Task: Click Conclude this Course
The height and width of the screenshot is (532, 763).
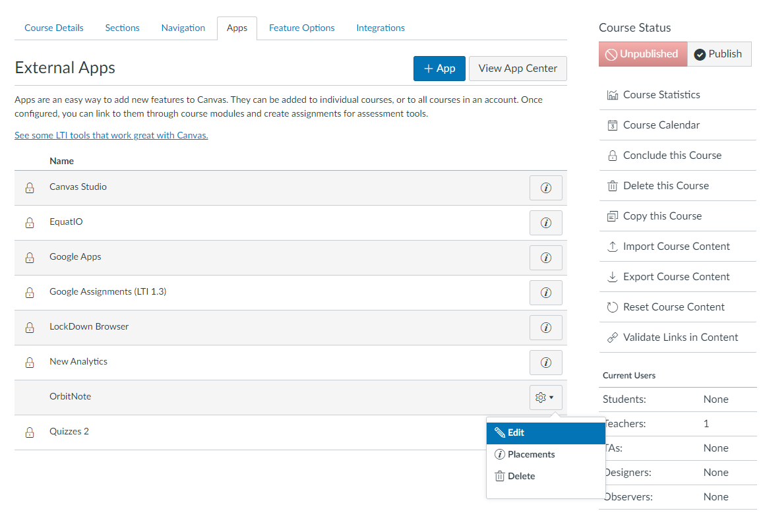Action: (x=673, y=155)
